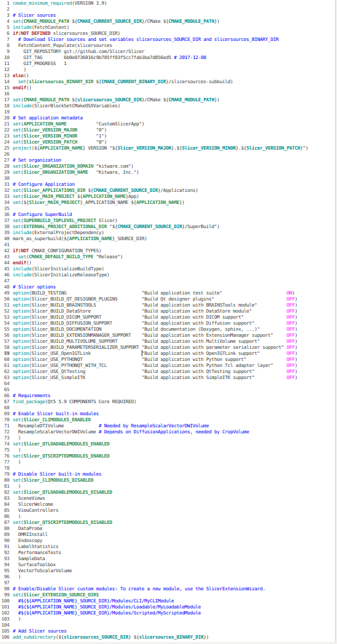Click the "Build application with Diffusion support" string

tap(197, 323)
